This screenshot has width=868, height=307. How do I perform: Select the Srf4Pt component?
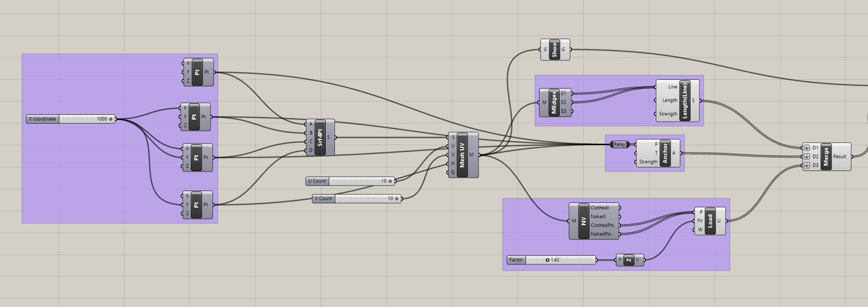coord(320,138)
